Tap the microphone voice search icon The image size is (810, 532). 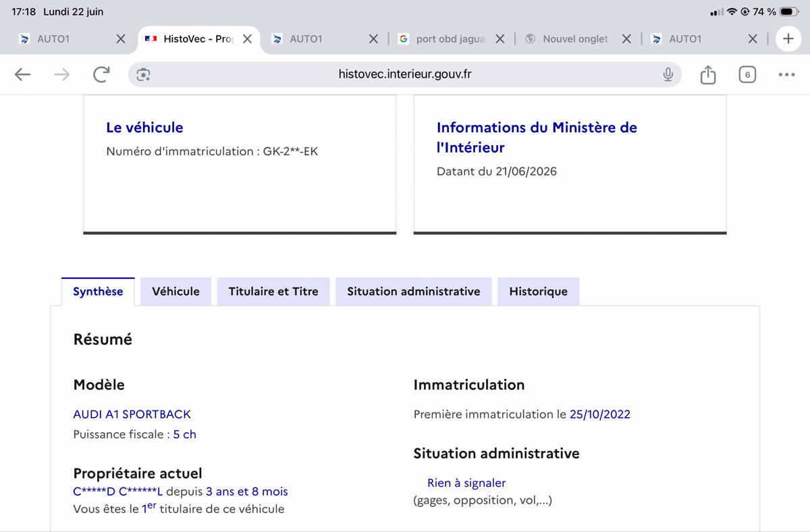coord(668,75)
